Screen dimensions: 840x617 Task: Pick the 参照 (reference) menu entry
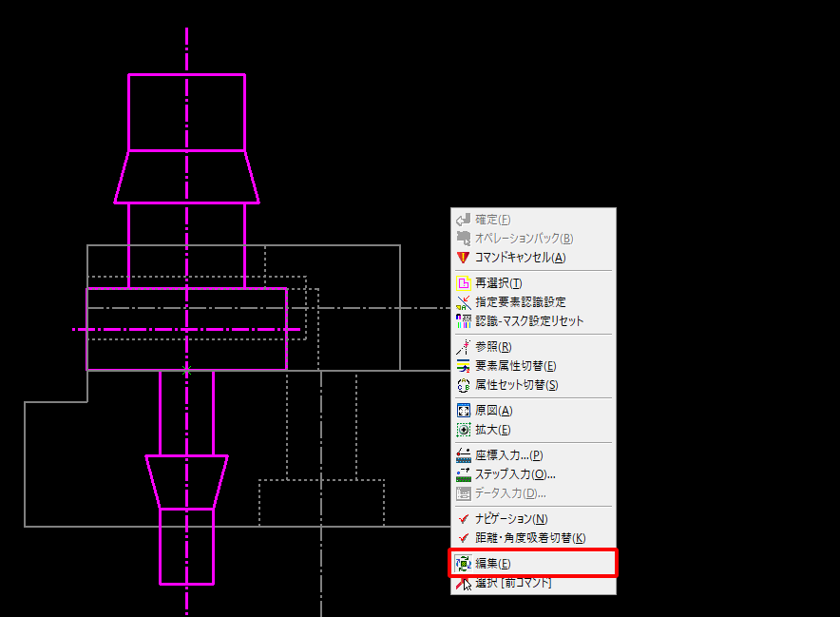[493, 347]
